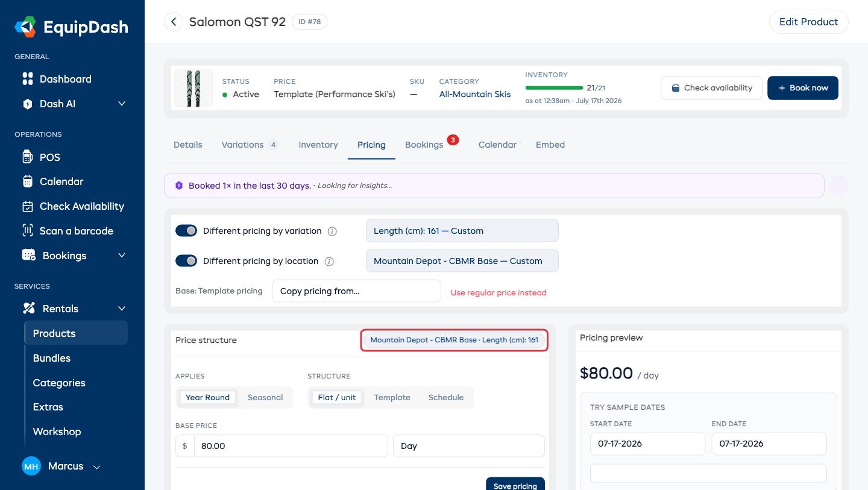Click the Save pricing button
Screen dimensions: 868x490
click(x=515, y=485)
